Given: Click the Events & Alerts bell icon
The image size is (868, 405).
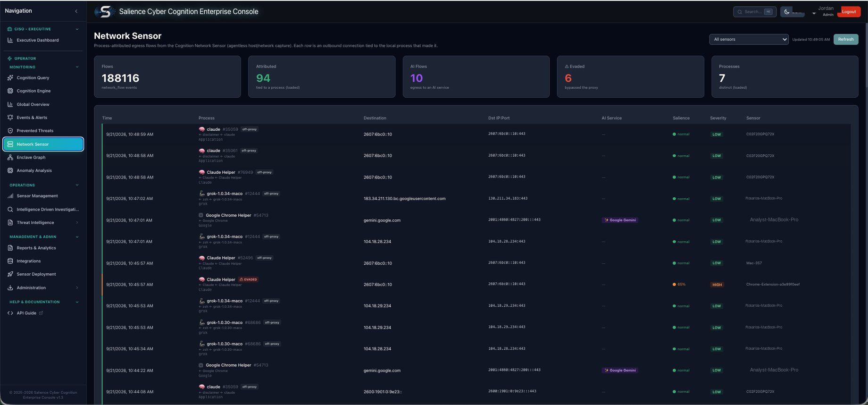Looking at the screenshot, I should point(10,118).
